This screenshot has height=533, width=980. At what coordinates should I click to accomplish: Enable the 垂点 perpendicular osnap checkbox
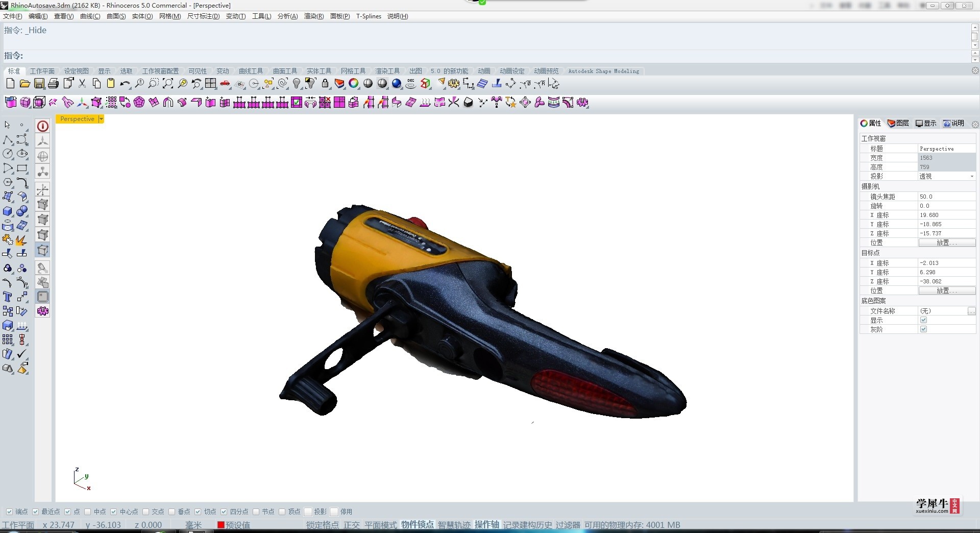172,512
